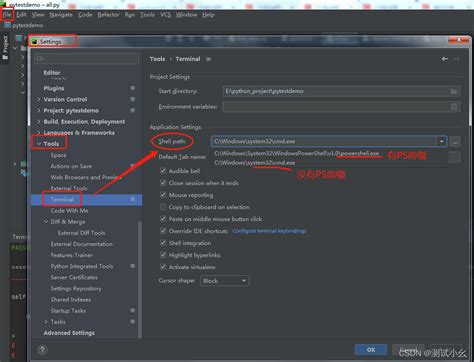Toggle Paste on middle mouse button click
474x362 pixels.
tap(163, 219)
